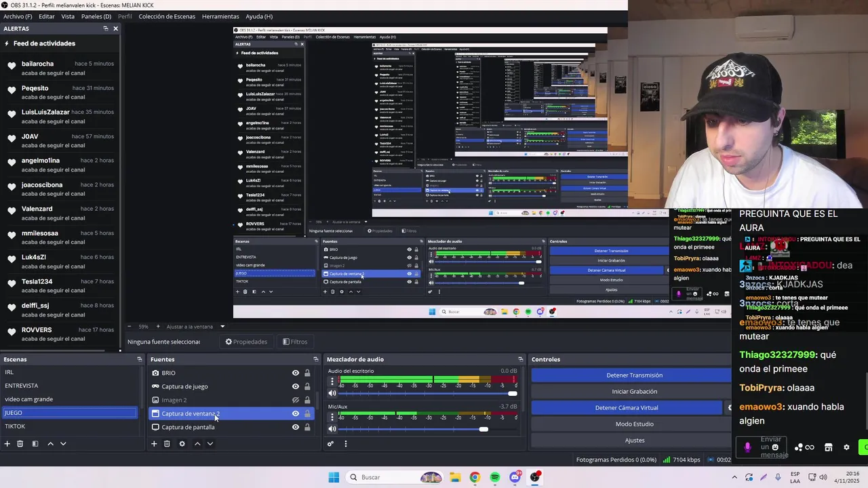The image size is (868, 488).
Task: Open the Ayuda menu
Action: click(259, 16)
